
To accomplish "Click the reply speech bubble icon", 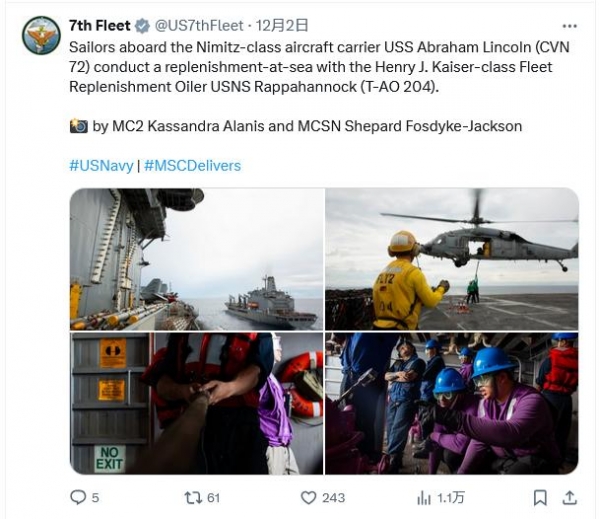I will (x=78, y=498).
